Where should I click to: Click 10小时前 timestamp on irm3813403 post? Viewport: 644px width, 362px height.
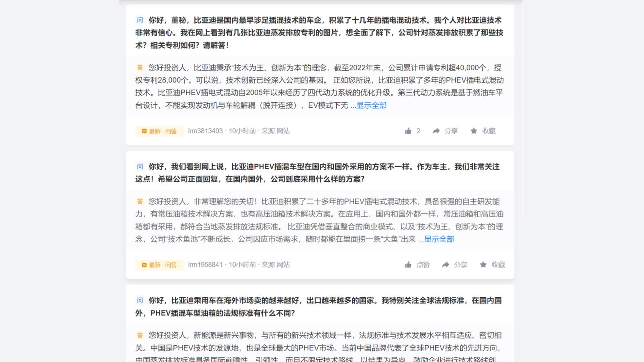(x=242, y=131)
